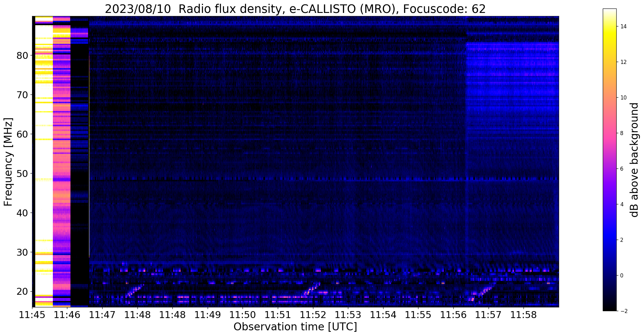Click the bright white saturated column near 11:45

click(44, 161)
